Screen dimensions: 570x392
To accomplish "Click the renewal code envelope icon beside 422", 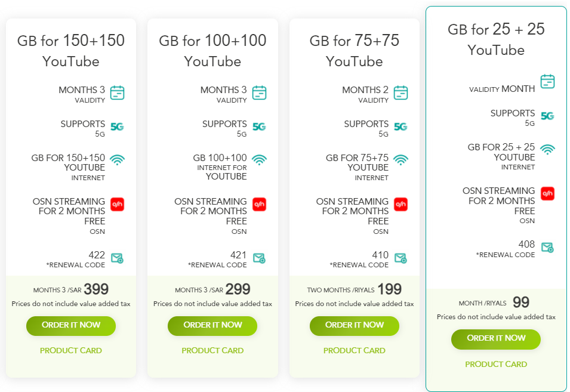I will pos(117,258).
